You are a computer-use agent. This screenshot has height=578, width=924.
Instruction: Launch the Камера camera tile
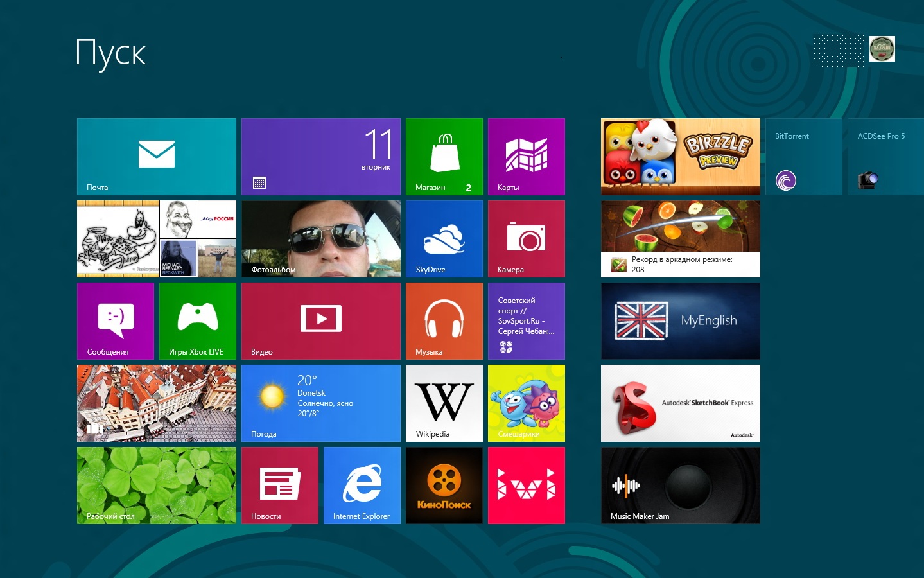click(526, 238)
